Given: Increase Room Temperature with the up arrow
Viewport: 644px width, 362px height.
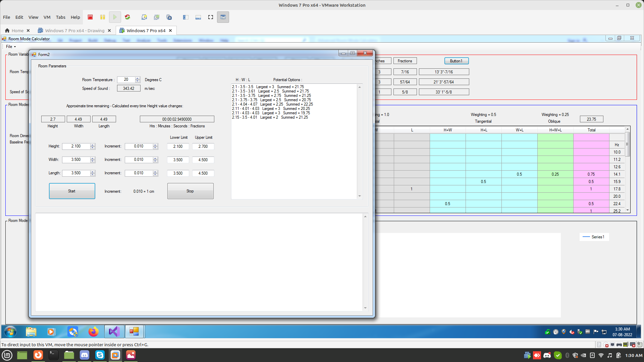Looking at the screenshot, I should click(138, 78).
